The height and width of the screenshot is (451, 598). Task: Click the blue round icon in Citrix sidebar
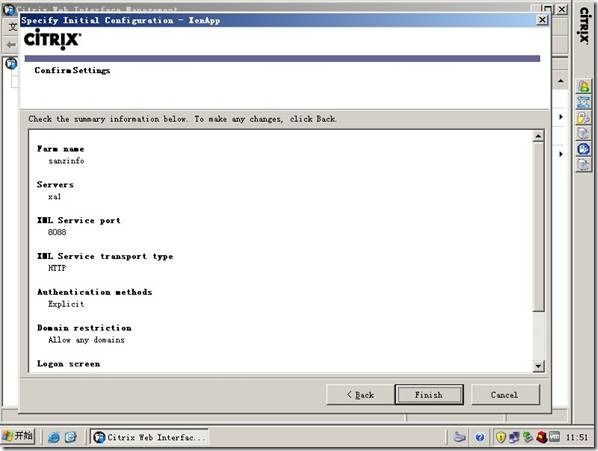tap(584, 149)
